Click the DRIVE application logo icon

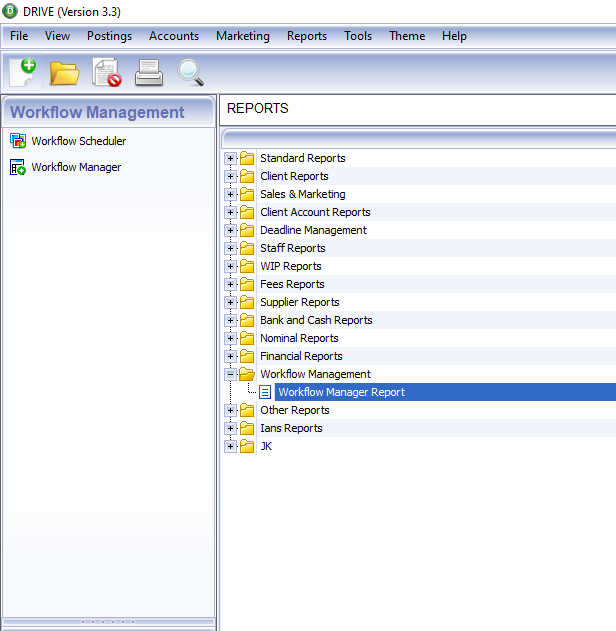click(10, 11)
